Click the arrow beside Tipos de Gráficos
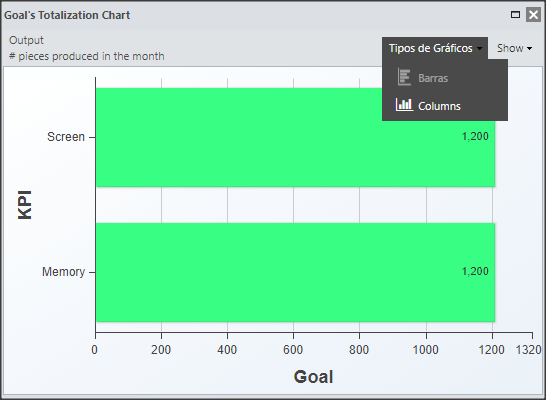The width and height of the screenshot is (546, 400). click(x=480, y=48)
